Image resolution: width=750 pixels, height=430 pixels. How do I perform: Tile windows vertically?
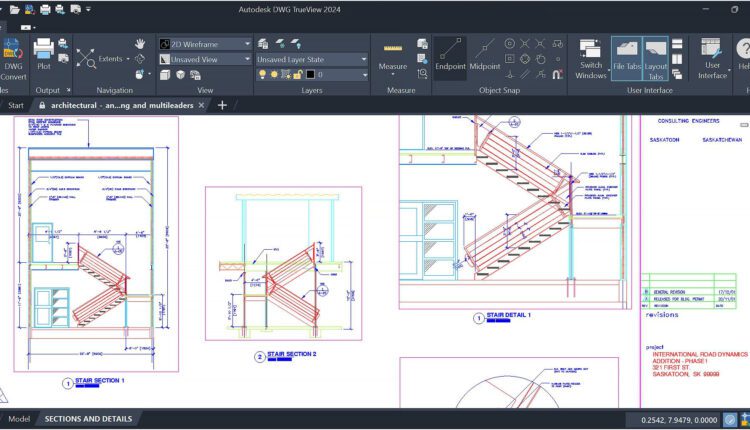(x=677, y=59)
